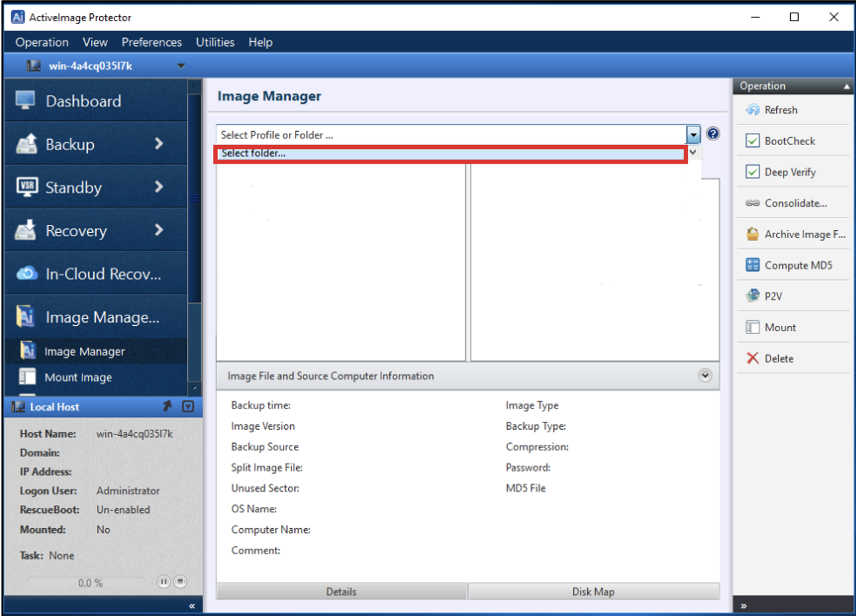The height and width of the screenshot is (616, 856).
Task: Click the Standby VSR icon
Action: pos(26,187)
